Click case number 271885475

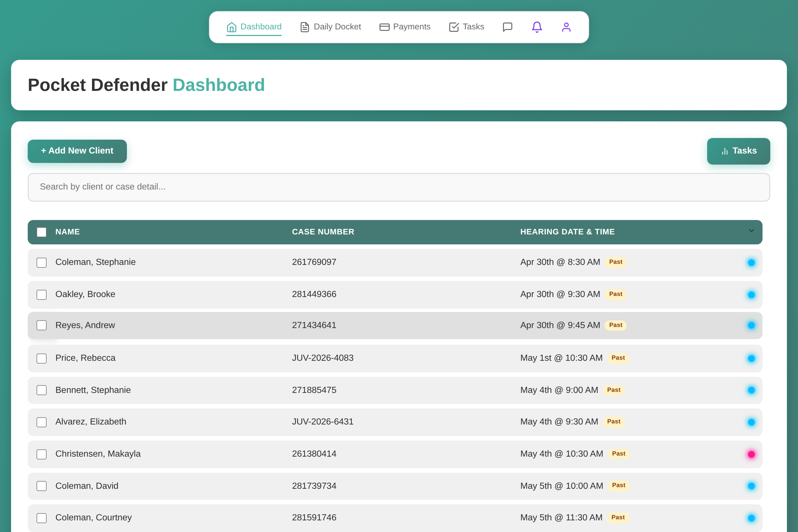314,390
